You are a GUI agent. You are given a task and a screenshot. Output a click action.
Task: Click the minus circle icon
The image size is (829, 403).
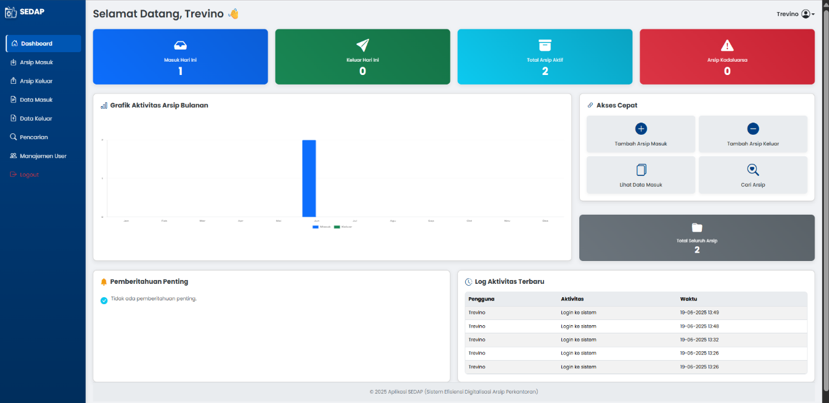(753, 129)
